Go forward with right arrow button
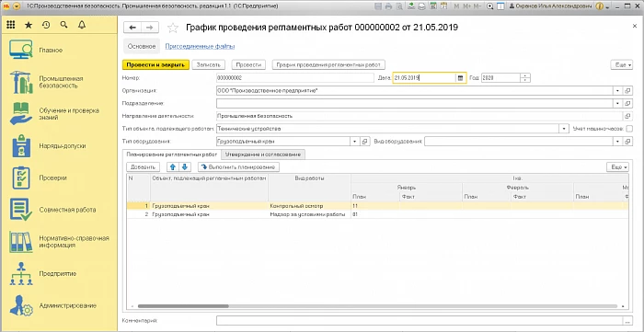The width and height of the screenshot is (644, 332). pyautogui.click(x=150, y=28)
